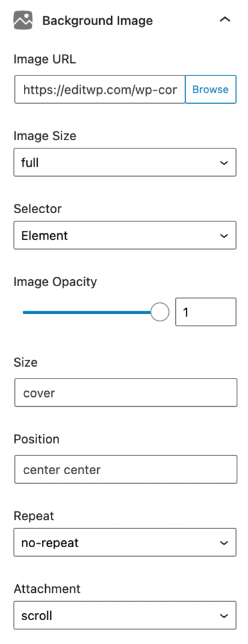248x644 pixels.
Task: Click the Image Opacity label
Action: tap(55, 282)
